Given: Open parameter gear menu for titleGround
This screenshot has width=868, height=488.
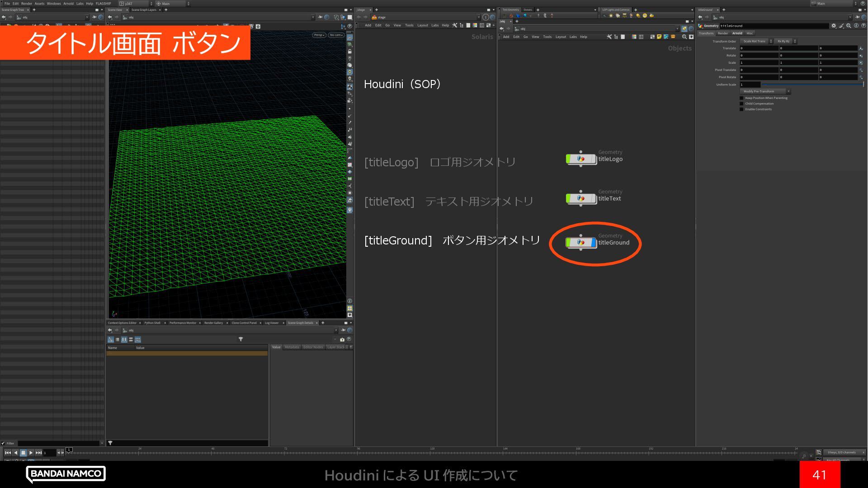Looking at the screenshot, I should [x=834, y=26].
